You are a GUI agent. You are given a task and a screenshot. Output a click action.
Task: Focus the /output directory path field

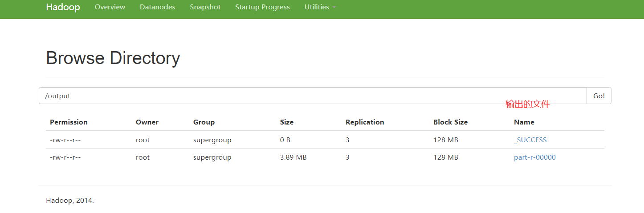pyautogui.click(x=313, y=96)
